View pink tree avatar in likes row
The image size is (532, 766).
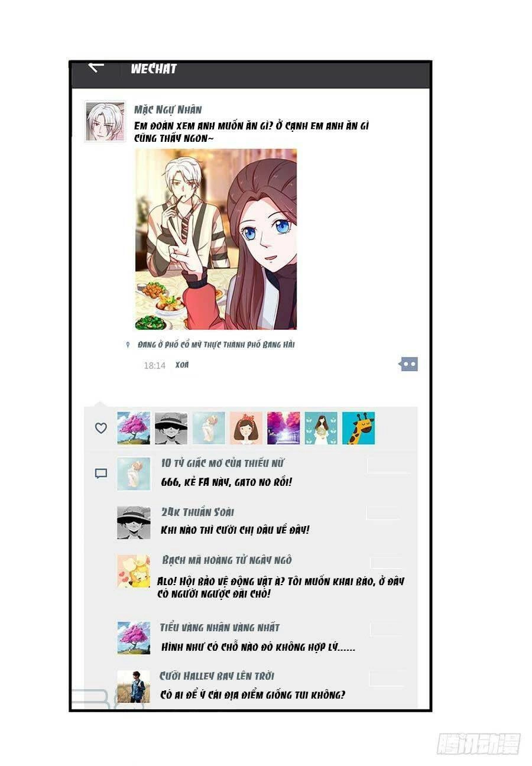tap(134, 428)
